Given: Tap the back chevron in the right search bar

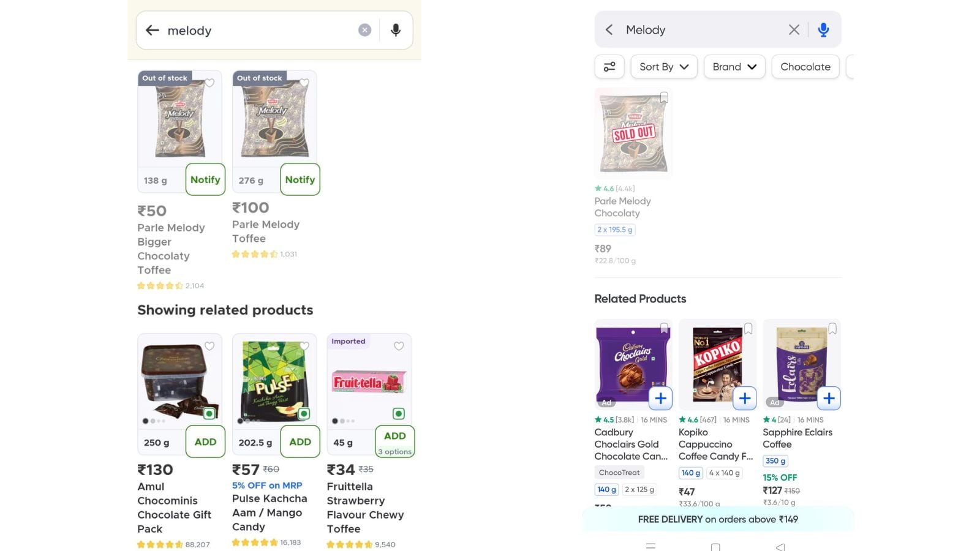Looking at the screenshot, I should pos(609,29).
